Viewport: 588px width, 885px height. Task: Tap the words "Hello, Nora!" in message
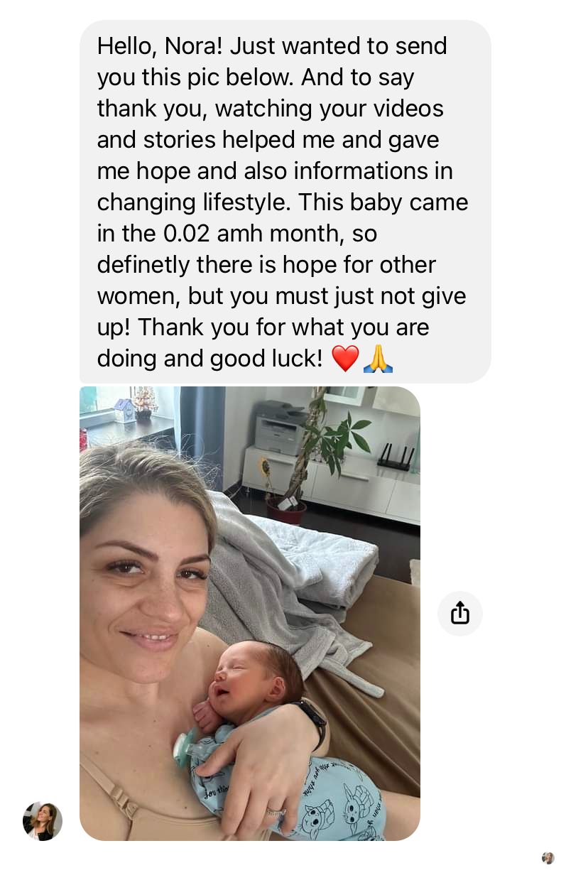(160, 46)
